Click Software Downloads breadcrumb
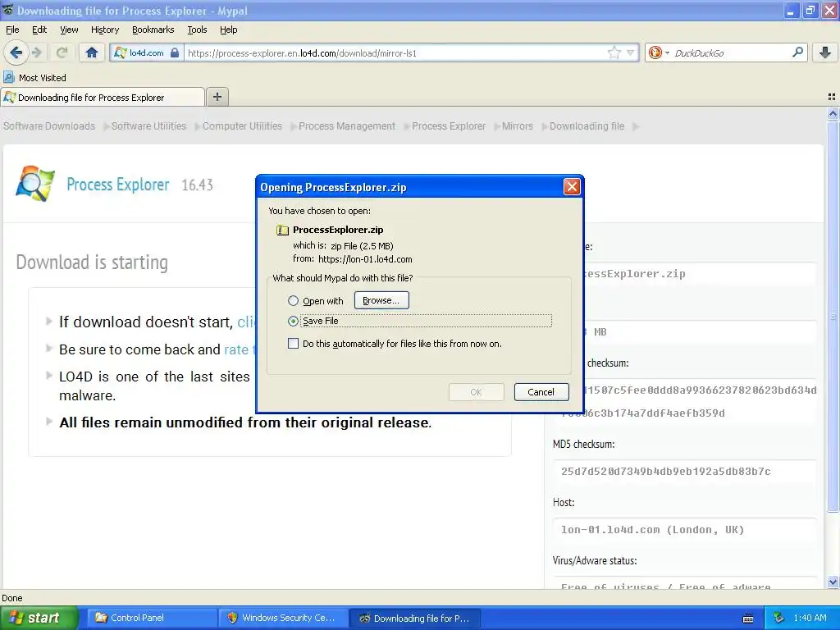Screen dimensions: 840x630 [49, 126]
